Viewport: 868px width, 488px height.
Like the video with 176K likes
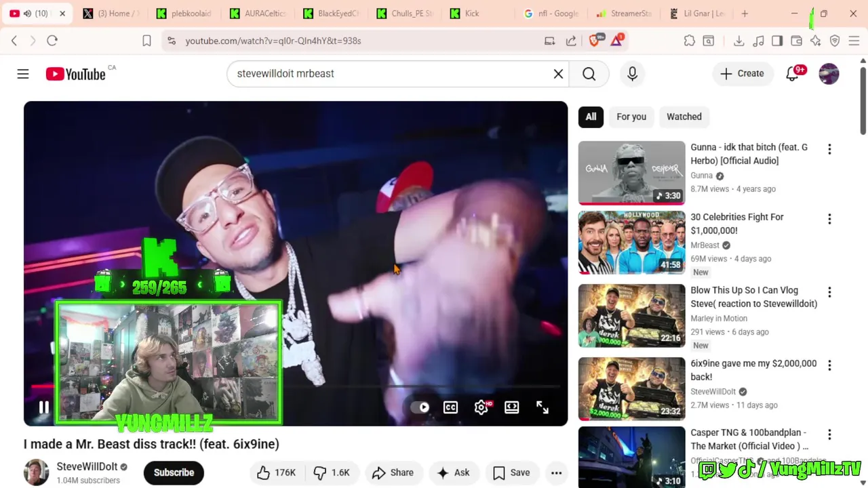pos(277,472)
